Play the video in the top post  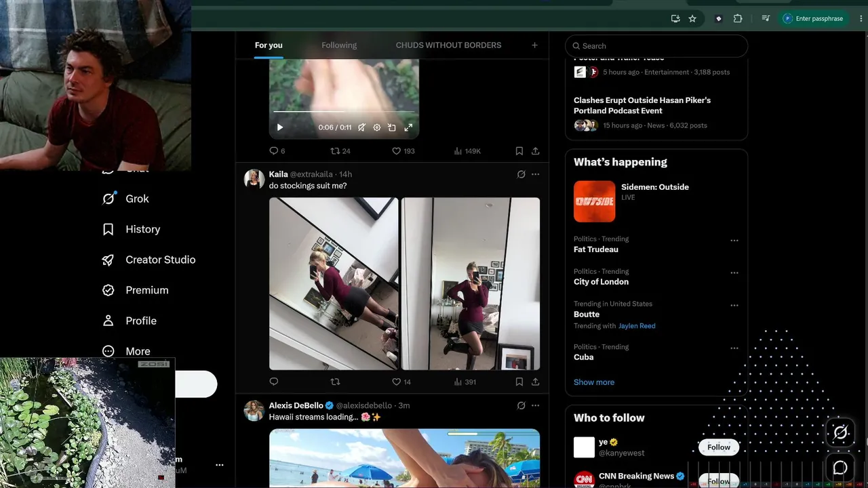tap(280, 127)
